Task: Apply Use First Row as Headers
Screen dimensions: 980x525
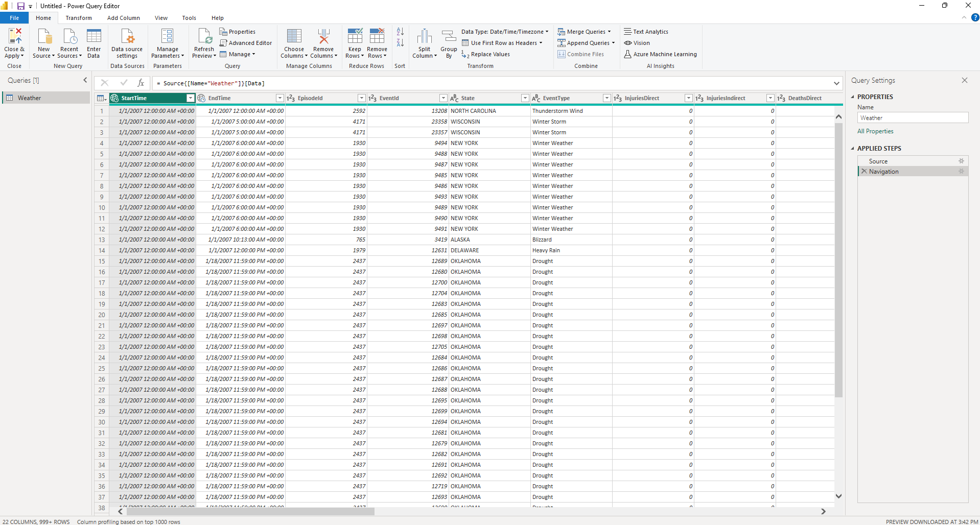Action: coord(502,43)
